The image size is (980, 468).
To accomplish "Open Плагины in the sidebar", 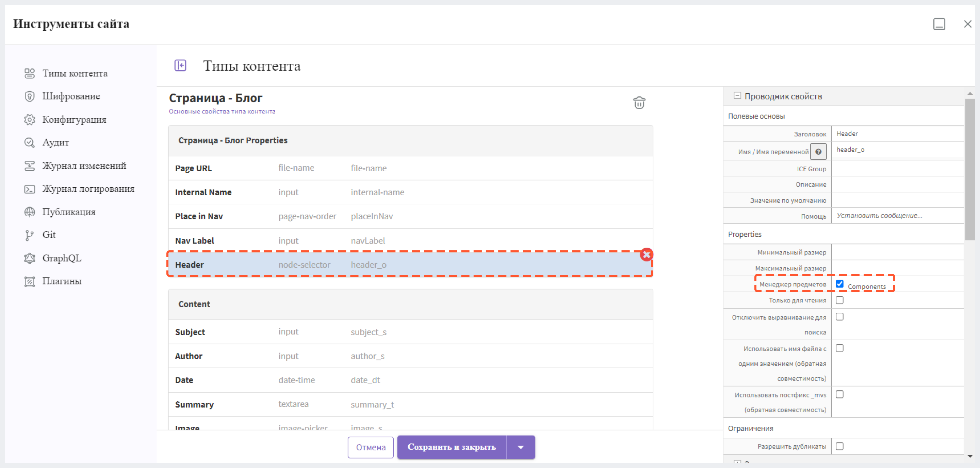I will click(x=62, y=281).
